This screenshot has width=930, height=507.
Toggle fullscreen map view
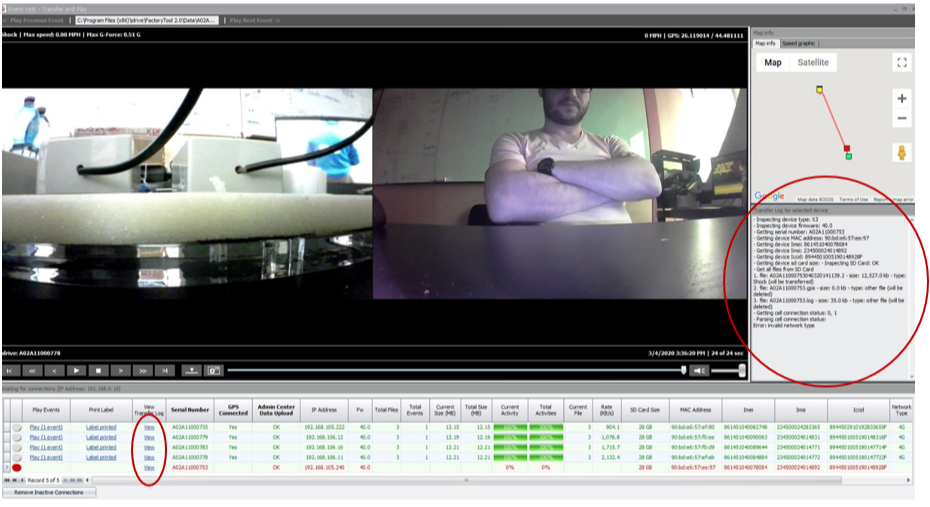pyautogui.click(x=902, y=62)
